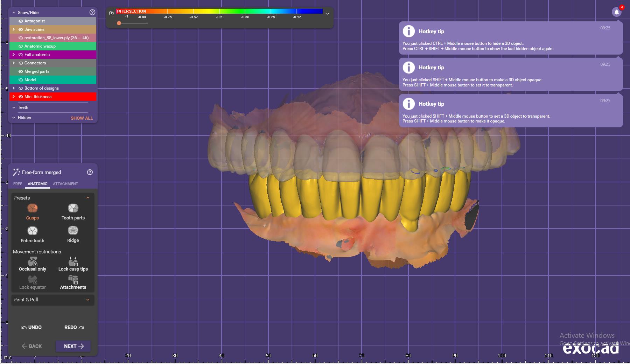Viewport: 630px width, 364px height.
Task: Open help for Free-form merged panel
Action: click(90, 172)
